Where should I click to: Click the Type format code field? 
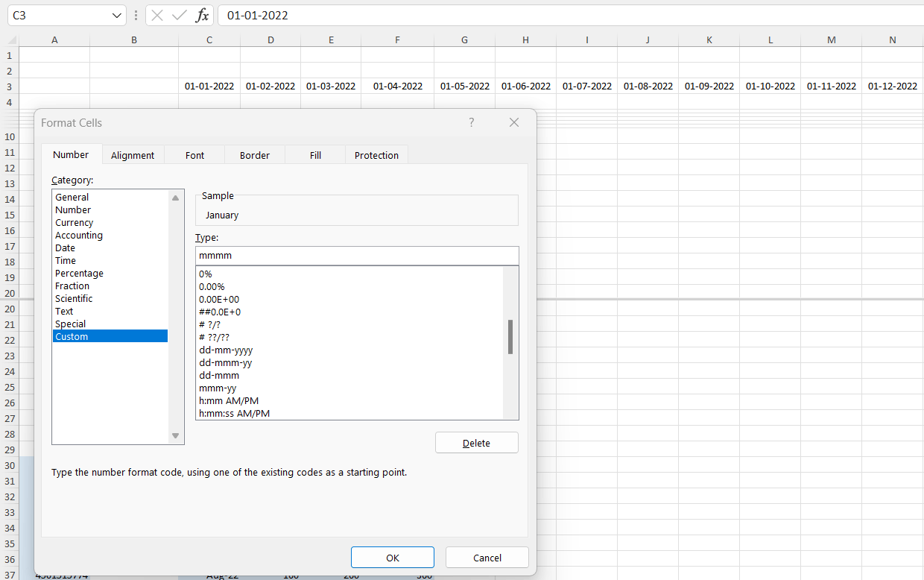(x=357, y=255)
